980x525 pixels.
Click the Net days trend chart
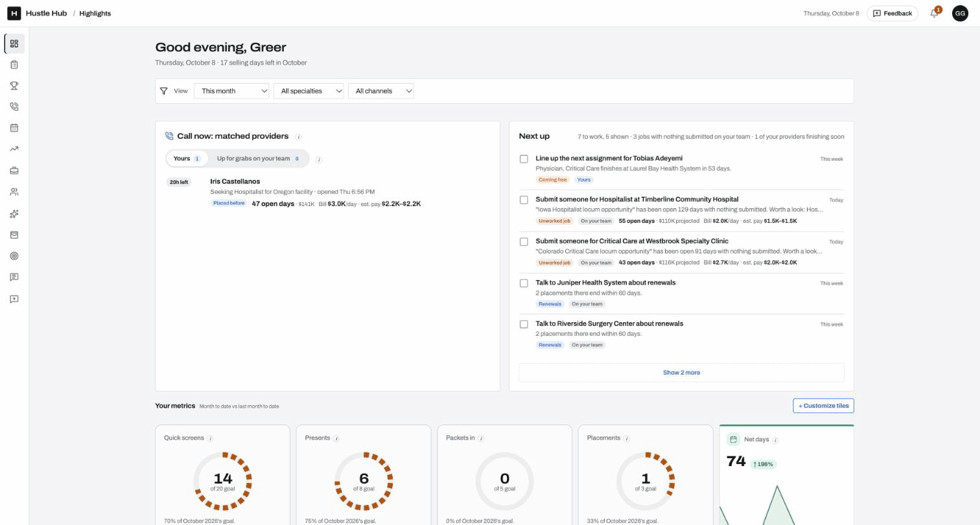(x=786, y=504)
